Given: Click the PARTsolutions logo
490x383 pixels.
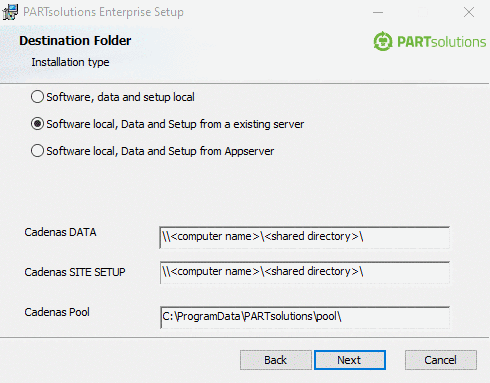Looking at the screenshot, I should 430,42.
